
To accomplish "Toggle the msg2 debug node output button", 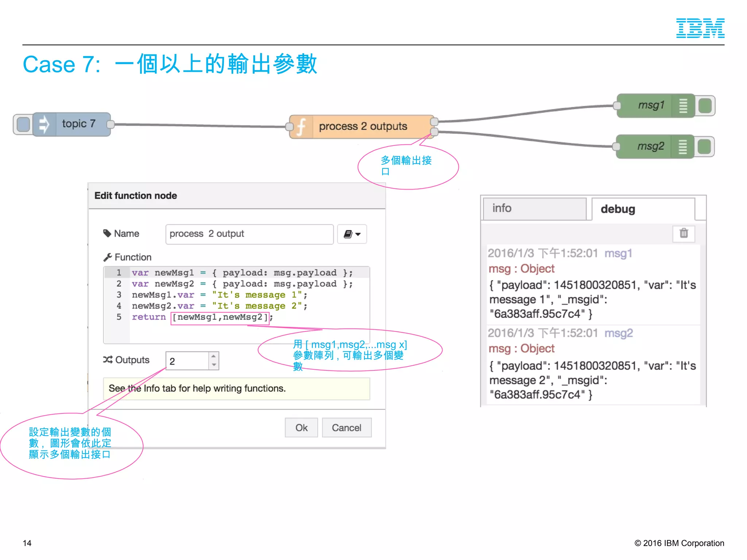I will 704,147.
